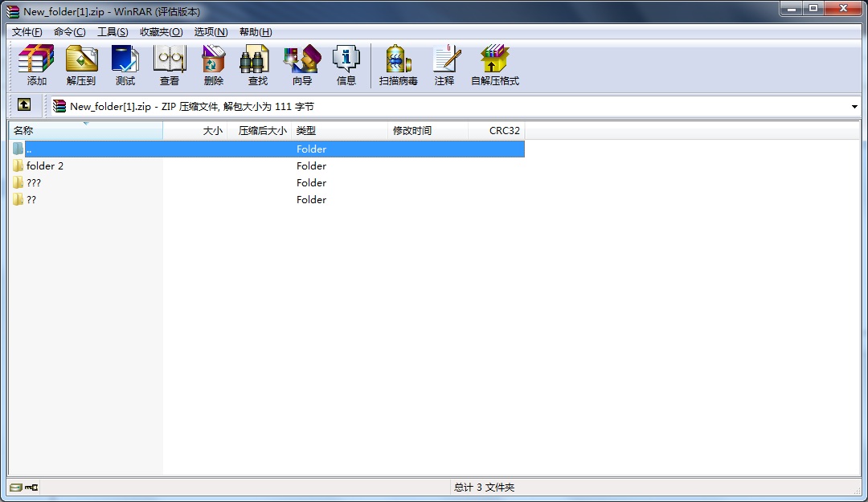Click the WinRAR title bar icon
Image resolution: width=868 pixels, height=502 pixels.
click(x=13, y=11)
